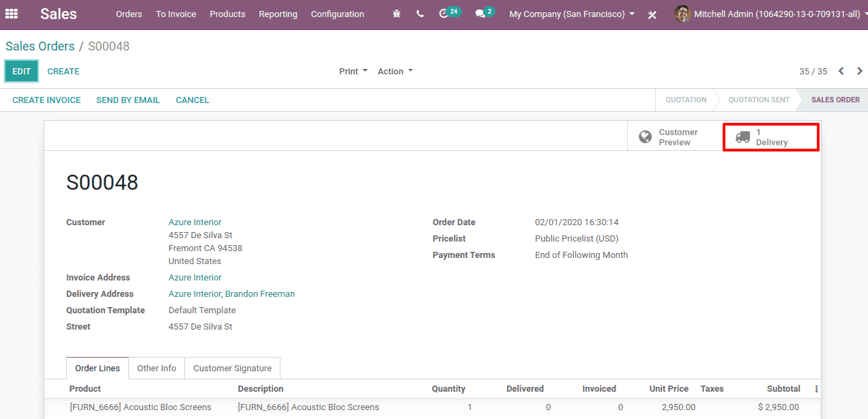Go to previous record arrow

coord(841,71)
